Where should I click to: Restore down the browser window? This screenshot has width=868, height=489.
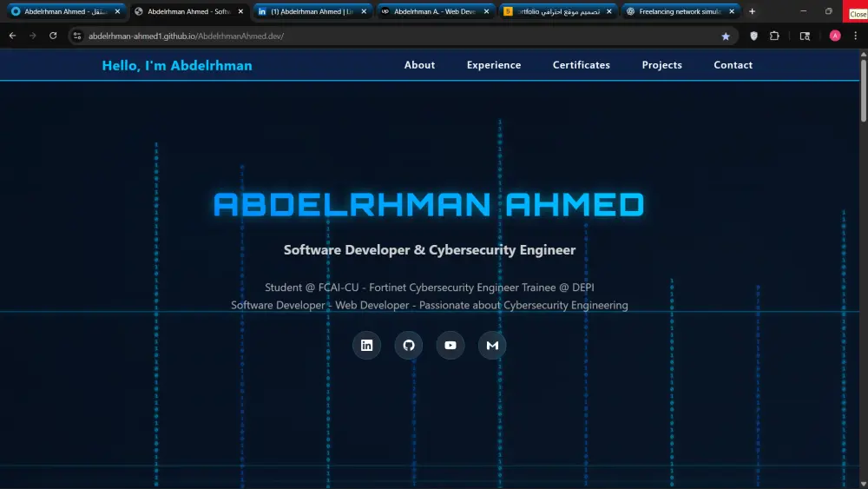tap(828, 11)
